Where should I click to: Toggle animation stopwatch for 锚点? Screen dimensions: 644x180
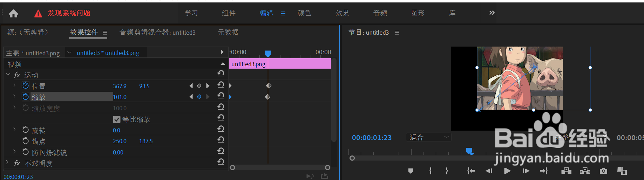tap(26, 141)
